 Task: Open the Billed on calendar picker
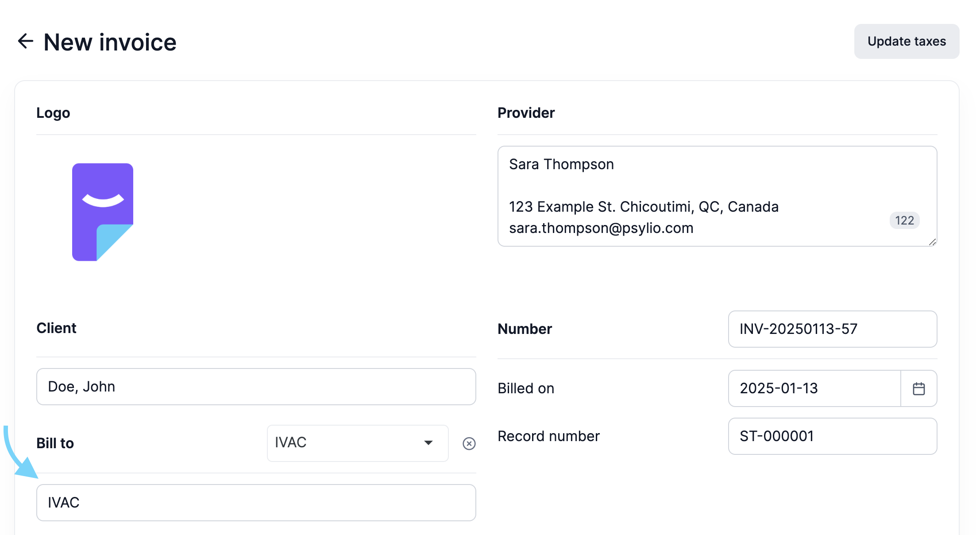(919, 388)
